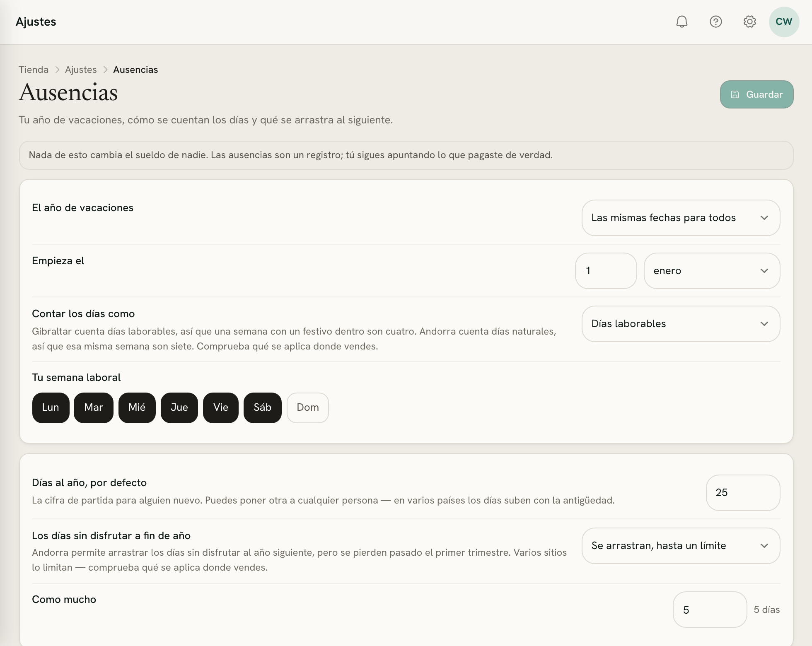
Task: Open the enero month dropdown
Action: tap(712, 271)
